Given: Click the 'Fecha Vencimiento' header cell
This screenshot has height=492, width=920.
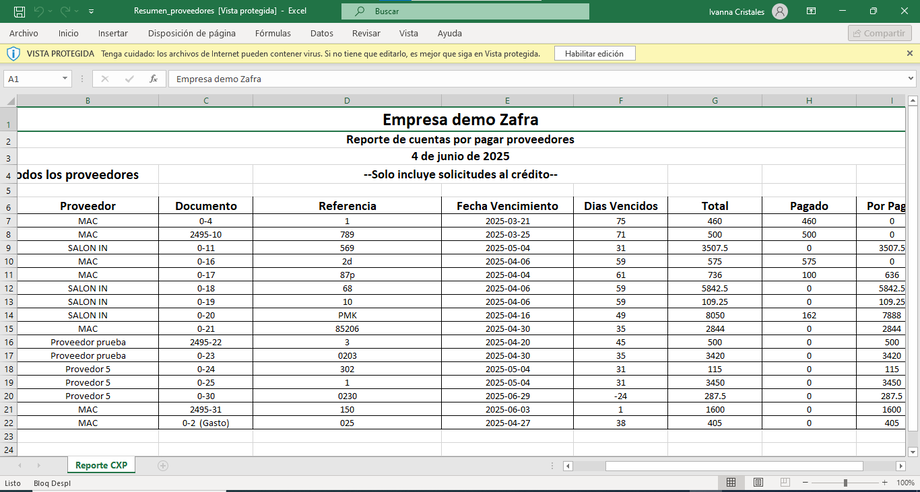Looking at the screenshot, I should point(508,206).
